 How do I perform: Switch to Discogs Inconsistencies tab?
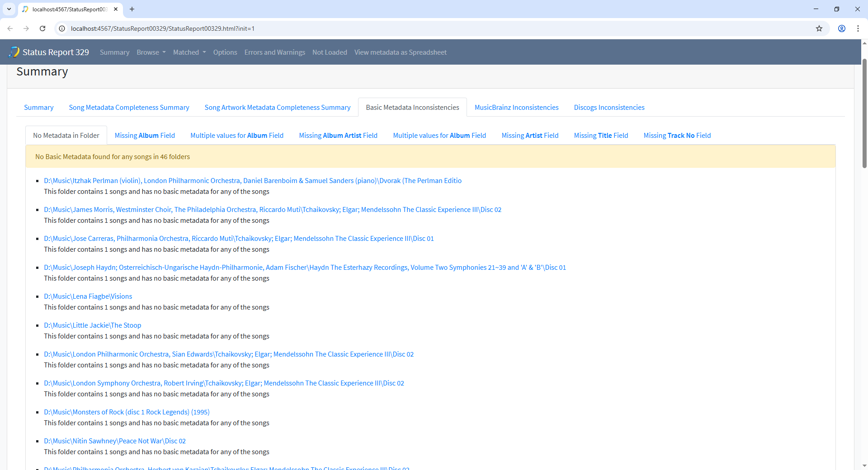click(x=609, y=108)
